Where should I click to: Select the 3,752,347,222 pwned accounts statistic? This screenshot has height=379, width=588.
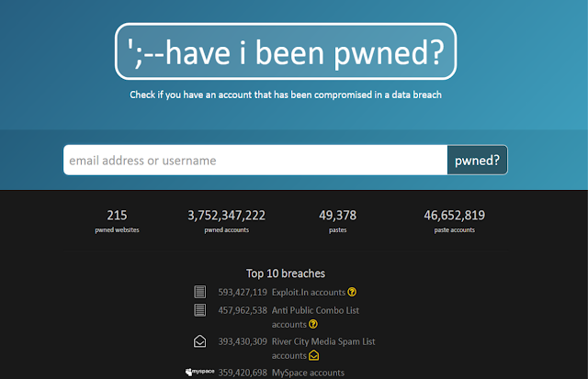(227, 221)
